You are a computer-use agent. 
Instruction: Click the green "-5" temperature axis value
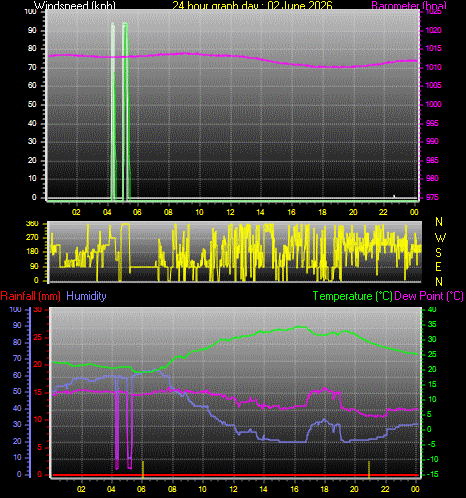click(x=431, y=444)
